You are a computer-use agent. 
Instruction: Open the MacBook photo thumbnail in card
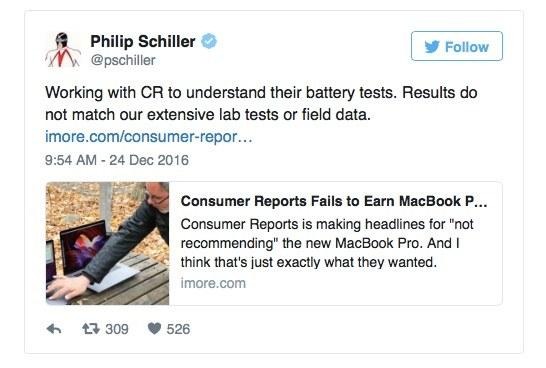[108, 243]
